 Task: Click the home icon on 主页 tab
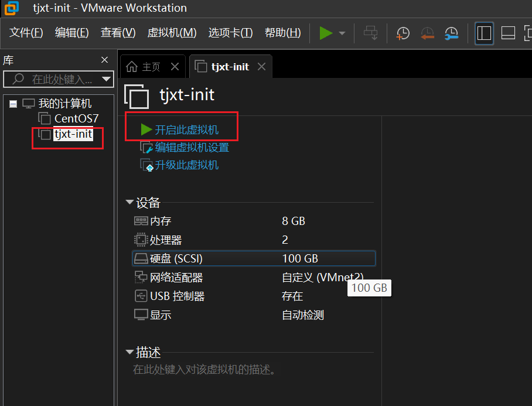click(x=132, y=67)
